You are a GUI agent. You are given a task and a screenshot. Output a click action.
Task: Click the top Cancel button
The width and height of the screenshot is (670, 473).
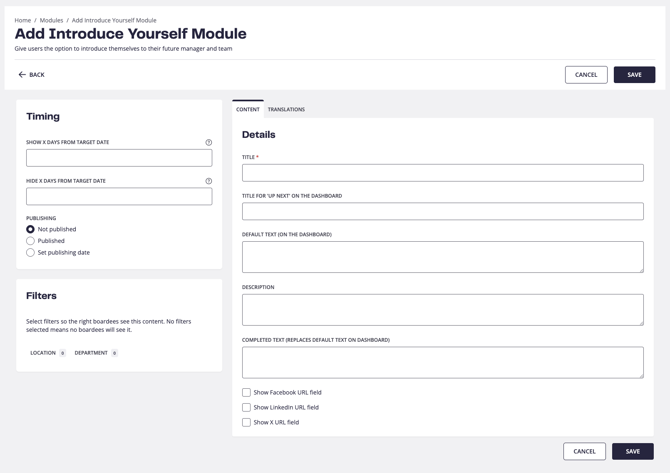click(x=586, y=75)
